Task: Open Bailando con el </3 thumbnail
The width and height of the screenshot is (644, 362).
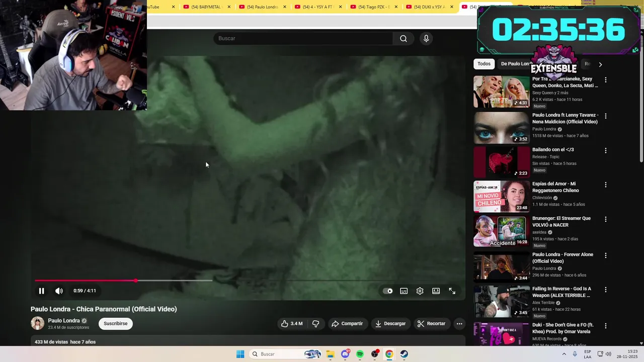Action: tap(502, 162)
